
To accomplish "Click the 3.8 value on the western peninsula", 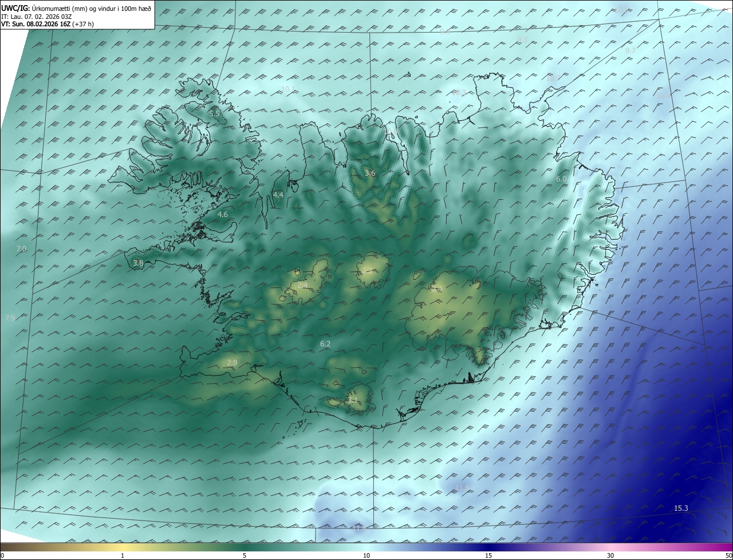I will click(138, 263).
